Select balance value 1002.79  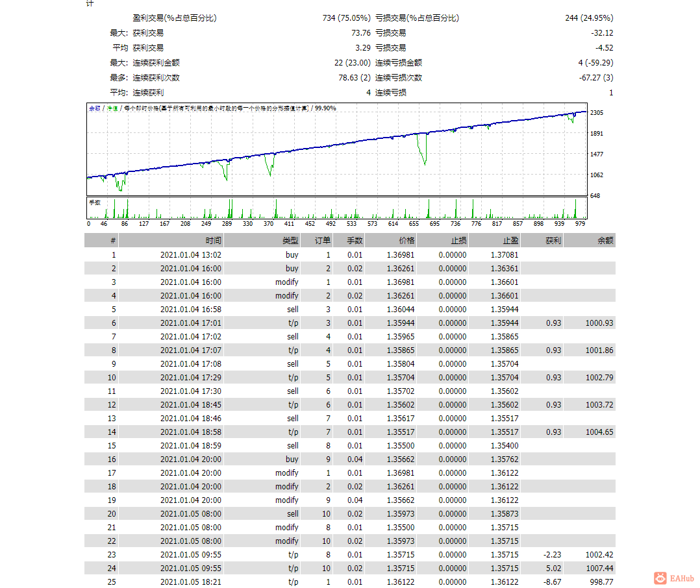599,378
